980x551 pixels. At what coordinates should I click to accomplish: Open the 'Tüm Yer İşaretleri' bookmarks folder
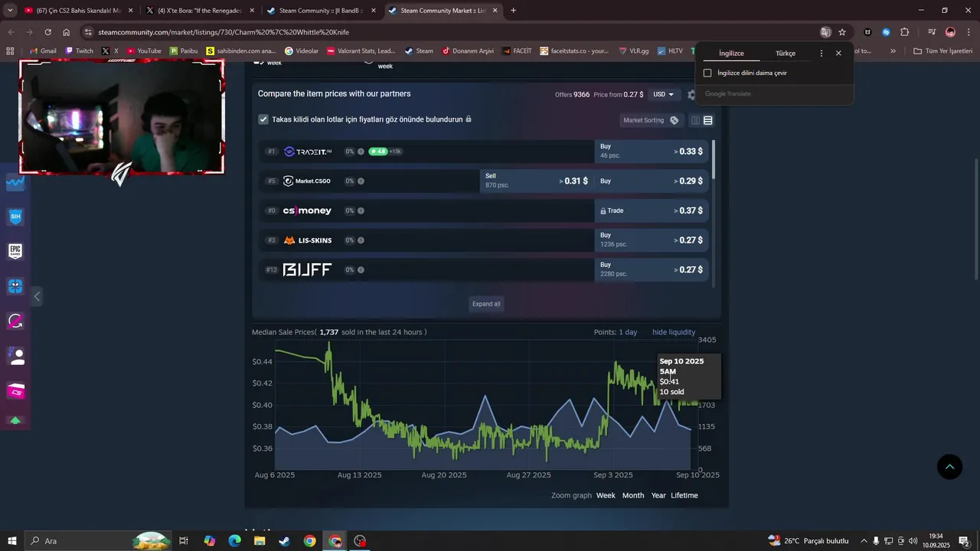point(943,51)
